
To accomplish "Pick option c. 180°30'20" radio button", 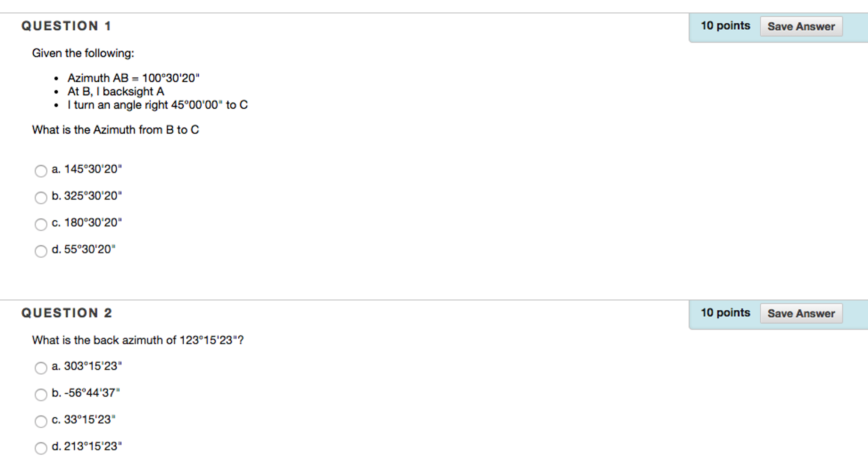I will coord(41,224).
